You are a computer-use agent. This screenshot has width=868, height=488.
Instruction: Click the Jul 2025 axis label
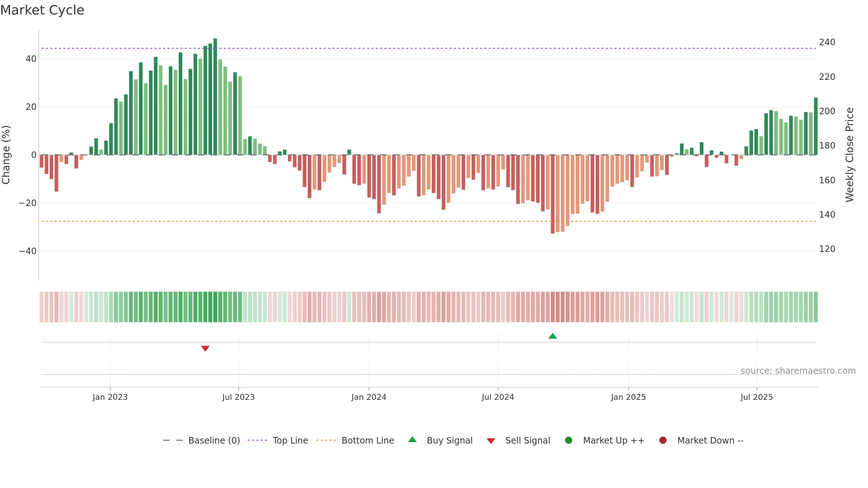[757, 397]
